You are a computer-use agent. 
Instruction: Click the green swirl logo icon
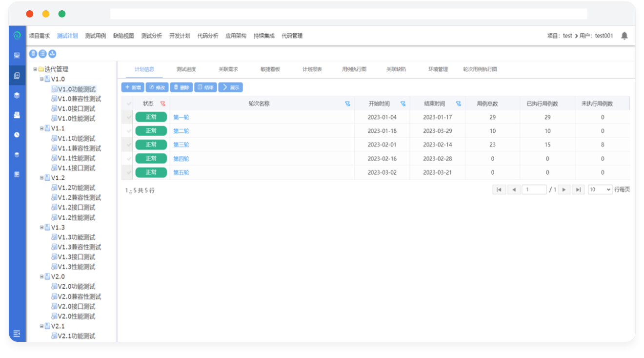point(17,36)
